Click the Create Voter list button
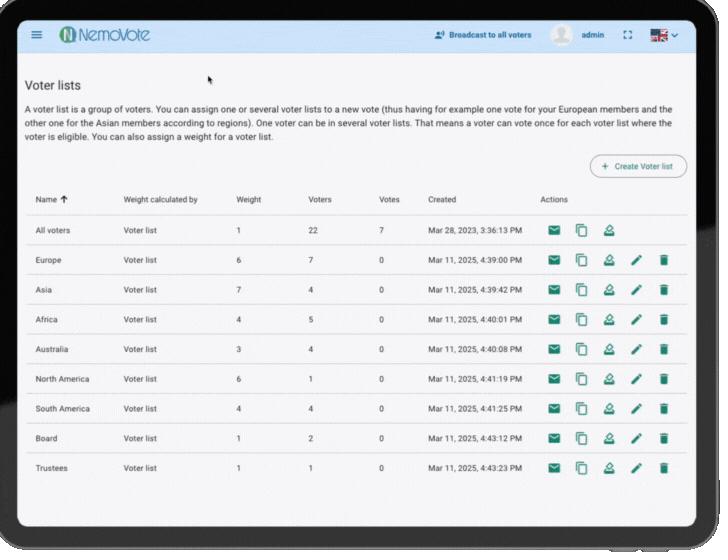 [638, 166]
